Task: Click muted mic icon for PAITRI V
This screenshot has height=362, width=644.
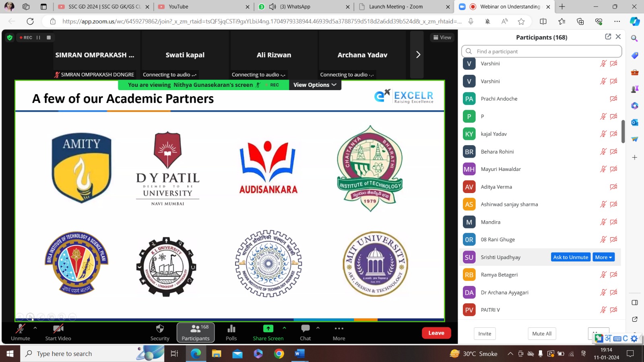Action: pos(603,310)
